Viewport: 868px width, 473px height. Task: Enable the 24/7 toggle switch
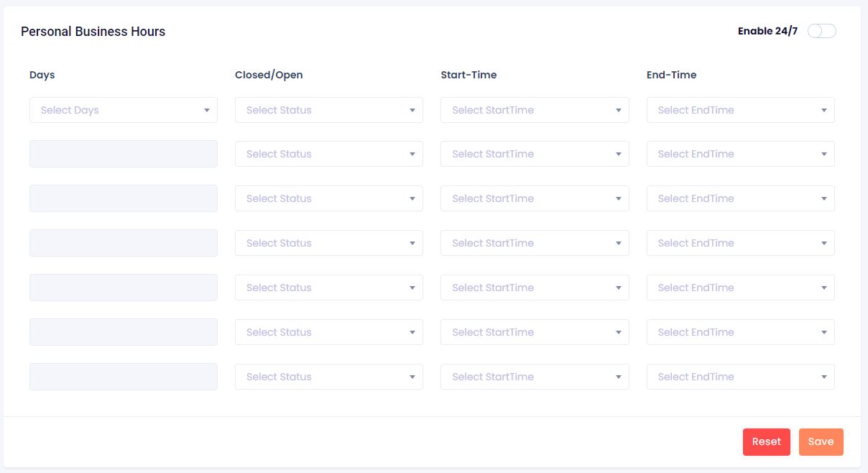click(821, 31)
